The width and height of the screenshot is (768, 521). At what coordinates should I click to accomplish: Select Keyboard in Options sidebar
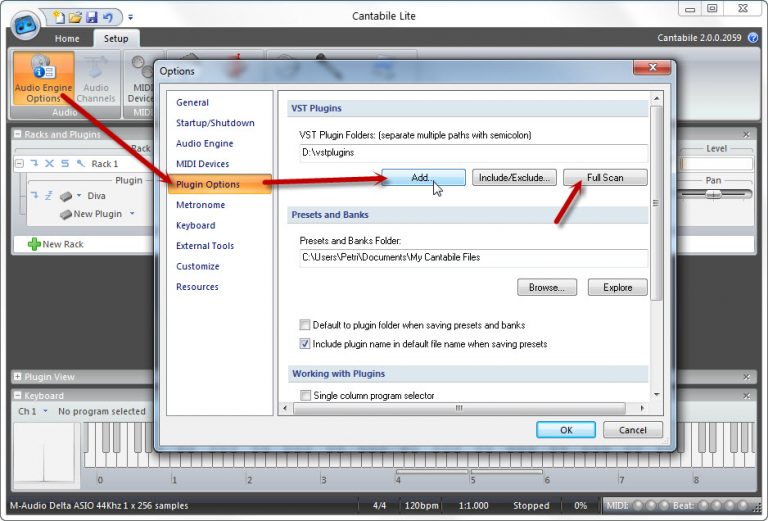196,225
